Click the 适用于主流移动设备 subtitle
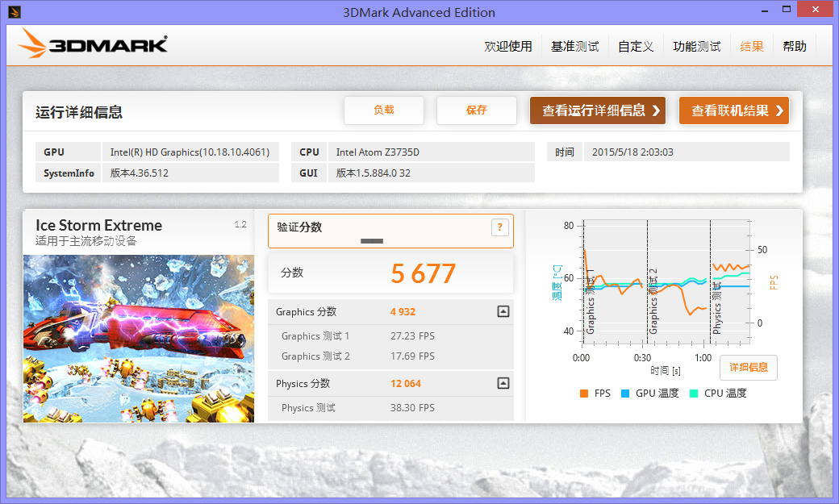839x504 pixels. pyautogui.click(x=86, y=241)
